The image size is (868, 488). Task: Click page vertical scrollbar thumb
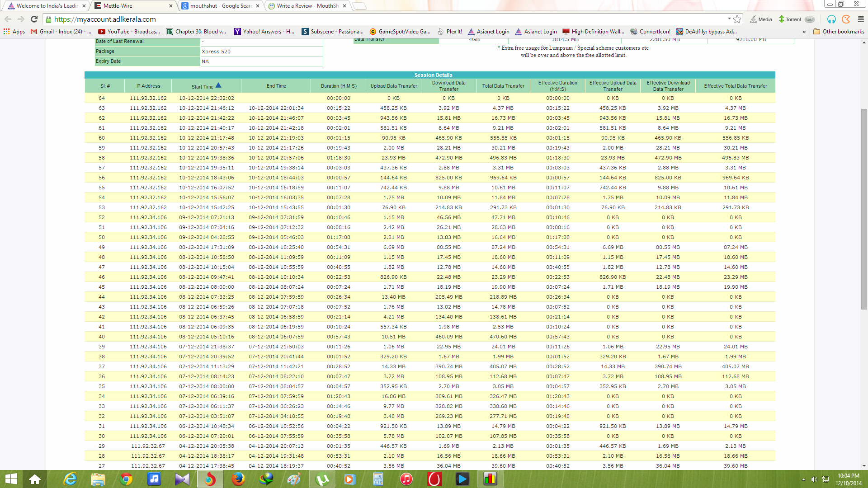(864, 209)
